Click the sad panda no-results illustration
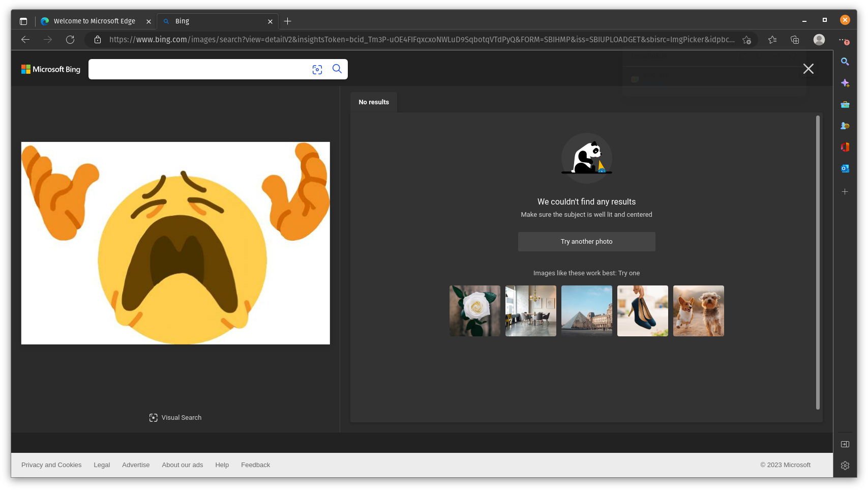The height and width of the screenshot is (490, 868). pos(587,158)
